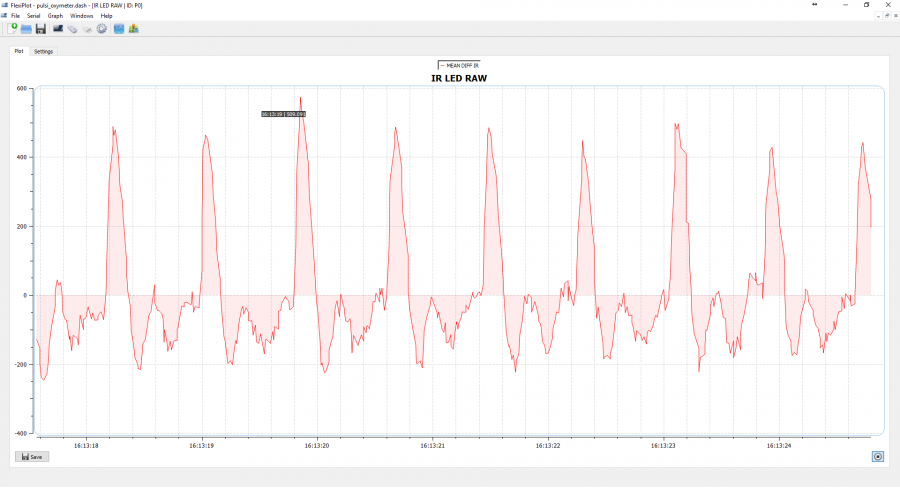The image size is (900, 488).
Task: Switch to the Settings tab
Action: tap(44, 51)
